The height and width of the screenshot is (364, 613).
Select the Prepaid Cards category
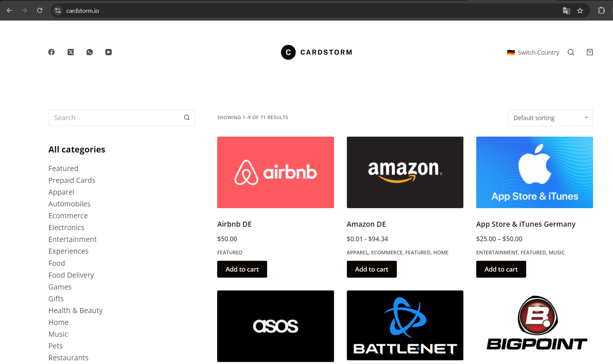[72, 180]
